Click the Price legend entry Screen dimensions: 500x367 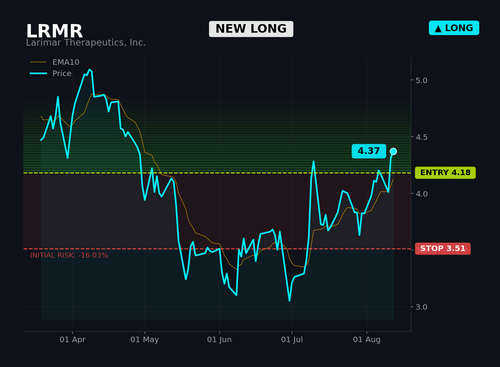51,73
